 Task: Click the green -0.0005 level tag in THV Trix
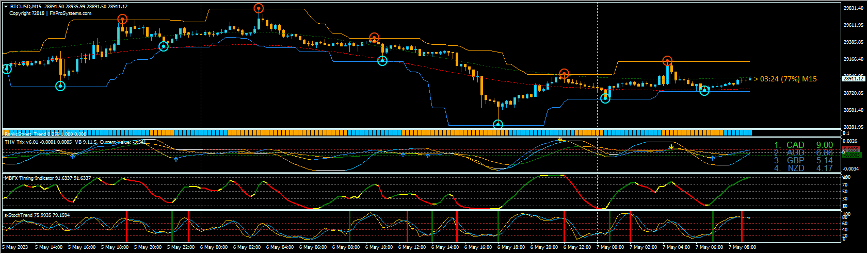click(850, 155)
